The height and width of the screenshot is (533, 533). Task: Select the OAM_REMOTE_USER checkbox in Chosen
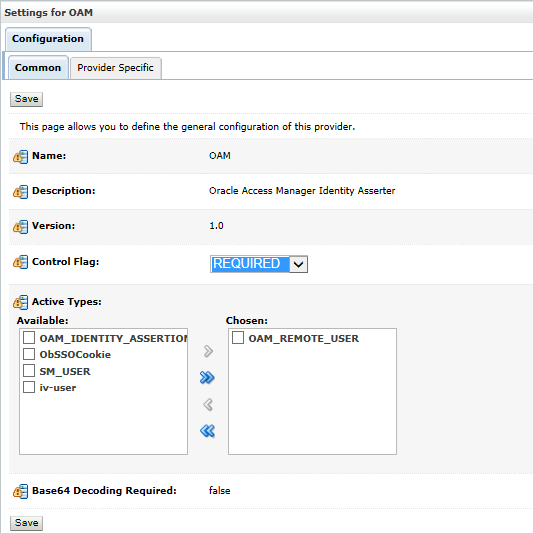[238, 338]
